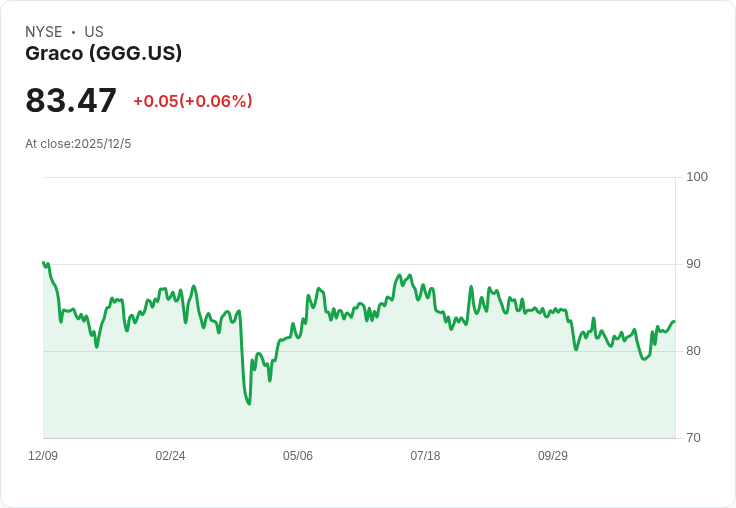Screen dimensions: 736x508
Task: Click the 90 y-axis label
Action: 693,264
